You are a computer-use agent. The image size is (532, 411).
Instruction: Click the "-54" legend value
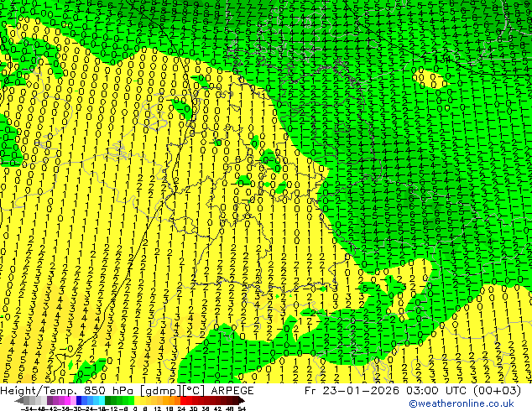tap(27, 408)
